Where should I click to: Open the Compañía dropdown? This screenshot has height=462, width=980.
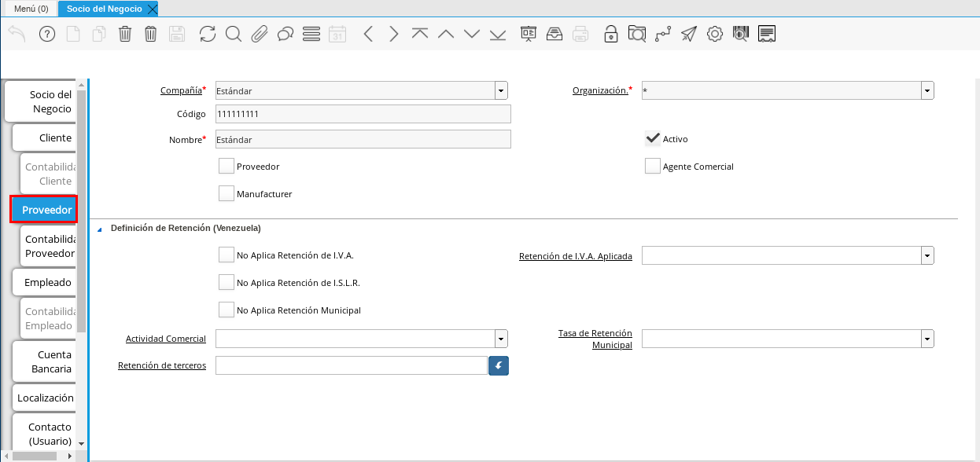501,90
